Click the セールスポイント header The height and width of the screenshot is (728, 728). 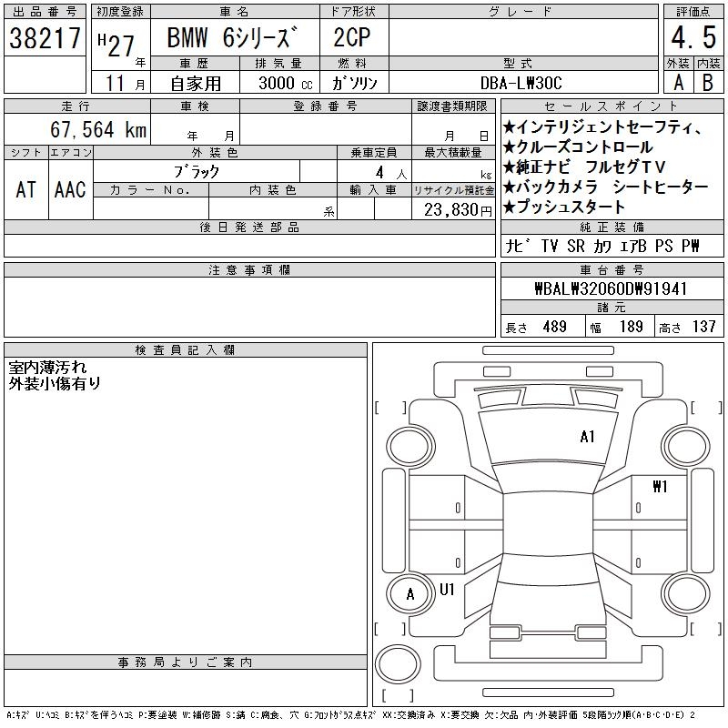(x=612, y=106)
